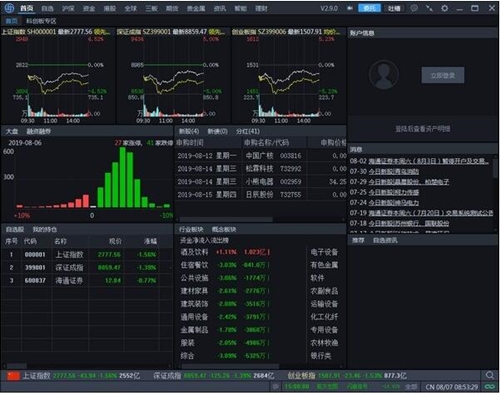The image size is (500, 395).
Task: Select the 自选资讯 tab
Action: click(x=385, y=240)
